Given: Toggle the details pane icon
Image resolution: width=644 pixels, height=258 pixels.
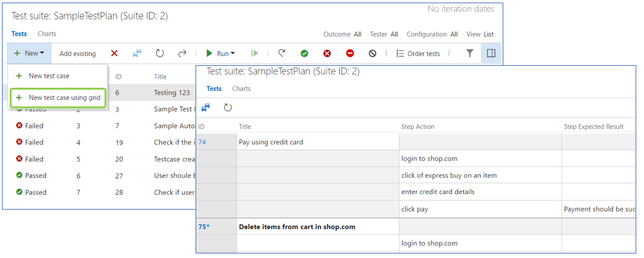Looking at the screenshot, I should [491, 54].
